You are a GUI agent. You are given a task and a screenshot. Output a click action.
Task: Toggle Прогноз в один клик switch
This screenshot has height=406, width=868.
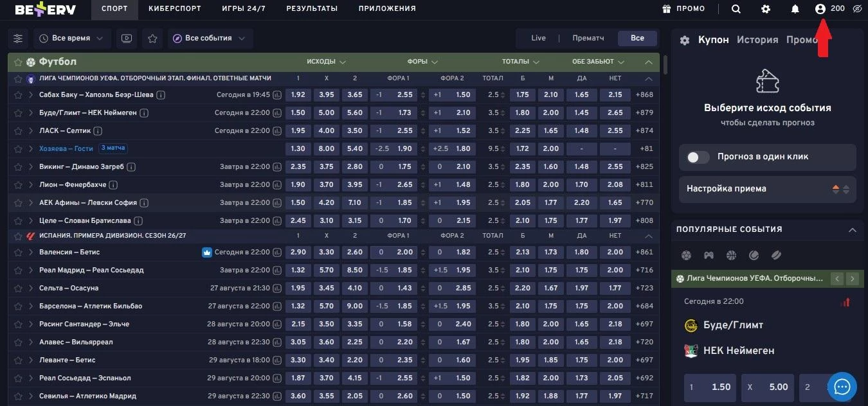(x=698, y=157)
